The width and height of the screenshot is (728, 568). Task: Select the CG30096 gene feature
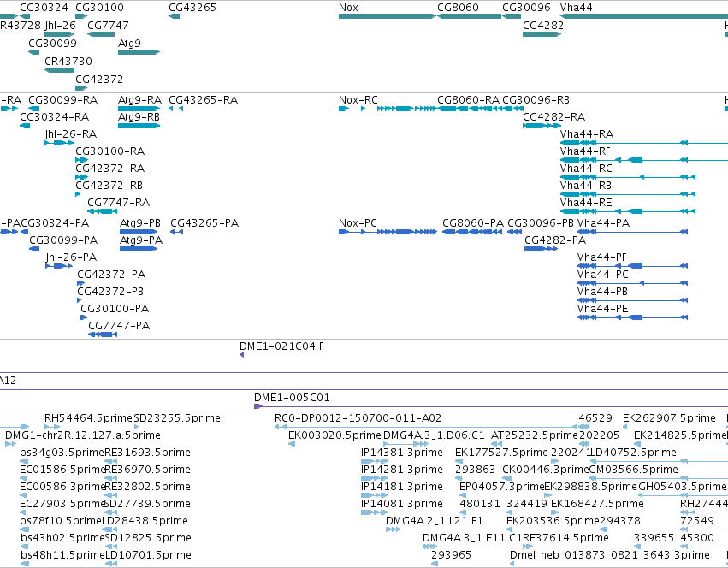(x=512, y=16)
